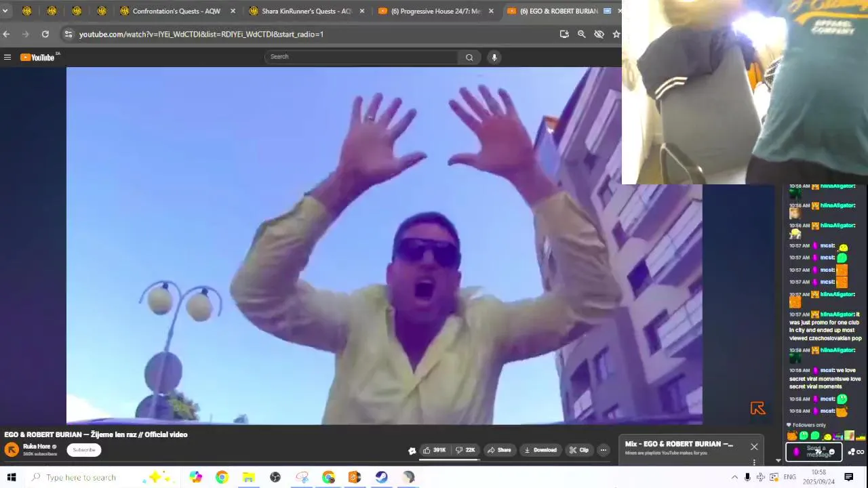Viewport: 868px width, 488px height.
Task: Click the Clip scissors button
Action: tap(579, 450)
